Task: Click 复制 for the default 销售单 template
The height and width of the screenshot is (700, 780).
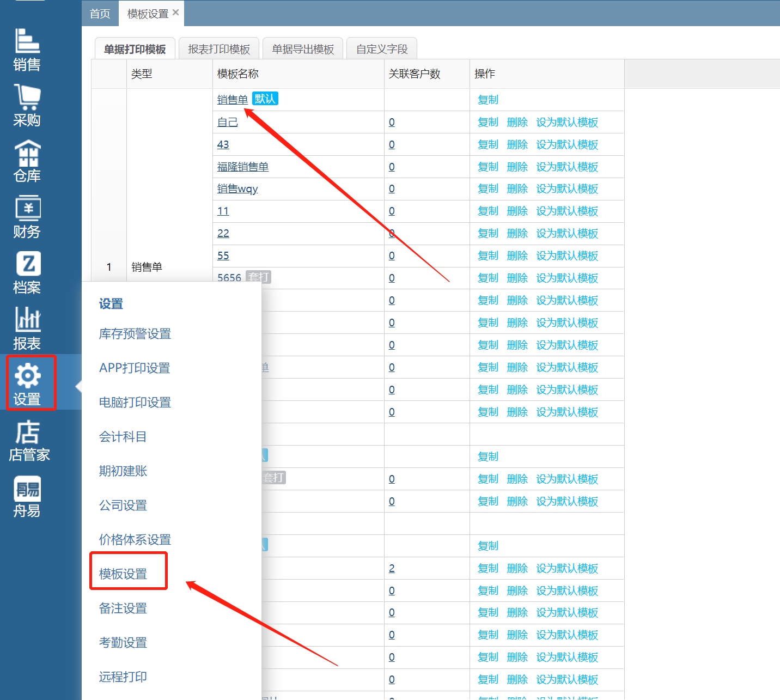Action: 488,100
